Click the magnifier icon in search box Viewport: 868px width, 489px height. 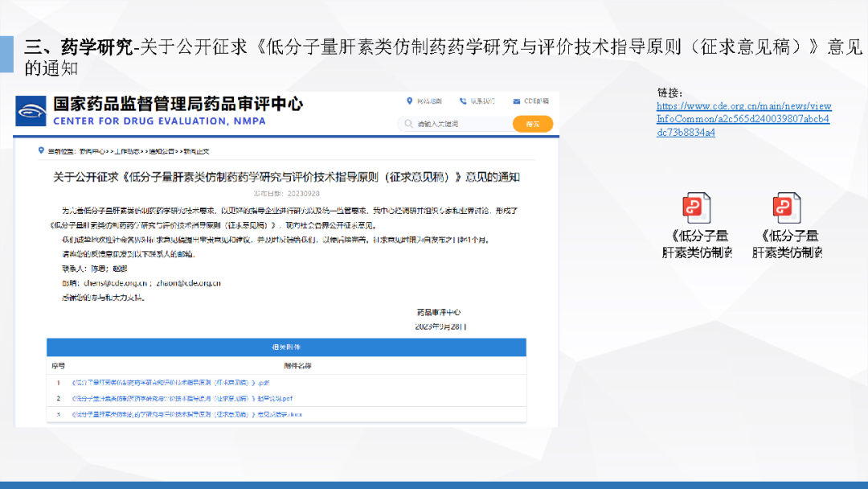(407, 124)
